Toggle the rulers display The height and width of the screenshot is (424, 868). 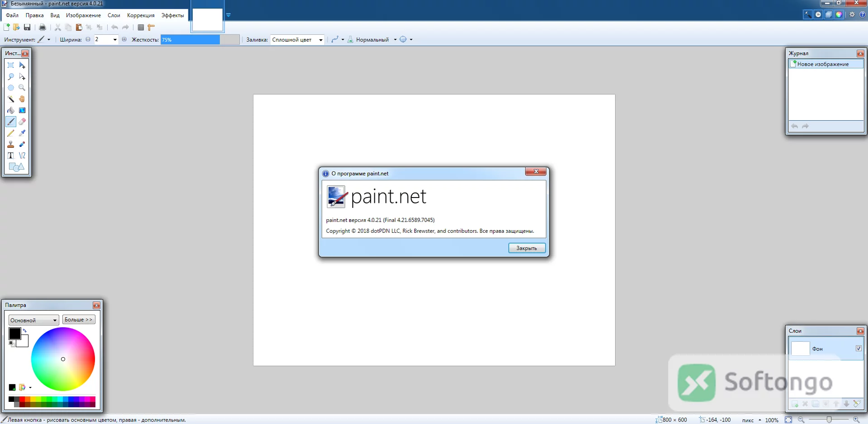pyautogui.click(x=151, y=28)
